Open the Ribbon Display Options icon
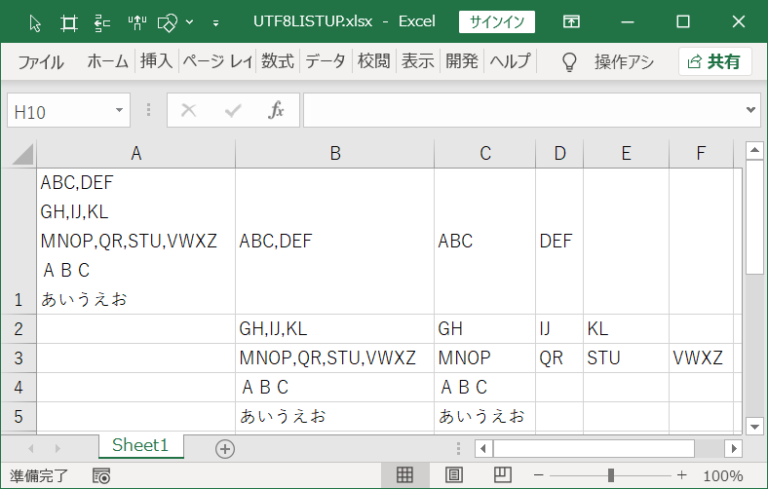The height and width of the screenshot is (489, 768). point(571,22)
